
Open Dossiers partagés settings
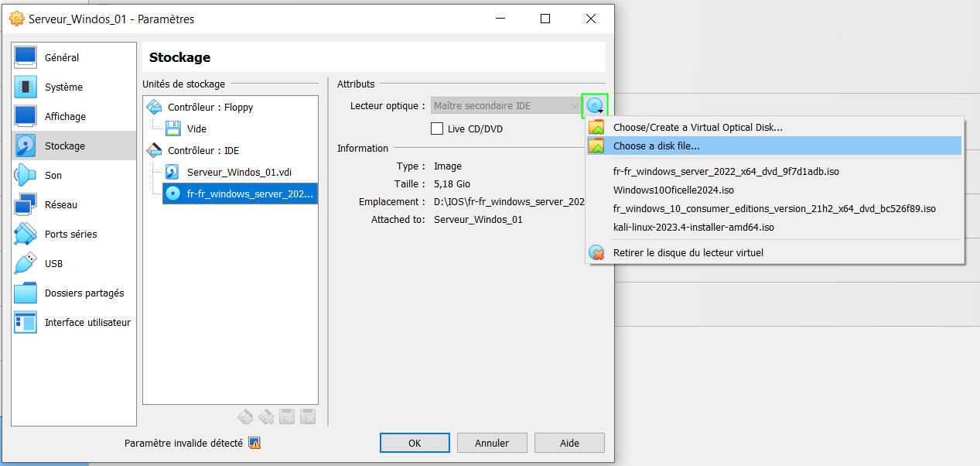pyautogui.click(x=84, y=293)
